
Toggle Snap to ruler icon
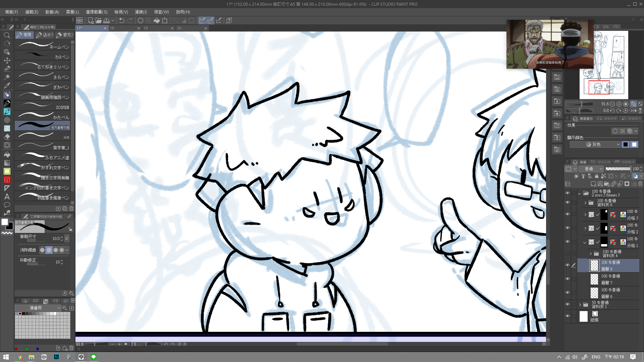pyautogui.click(x=202, y=20)
